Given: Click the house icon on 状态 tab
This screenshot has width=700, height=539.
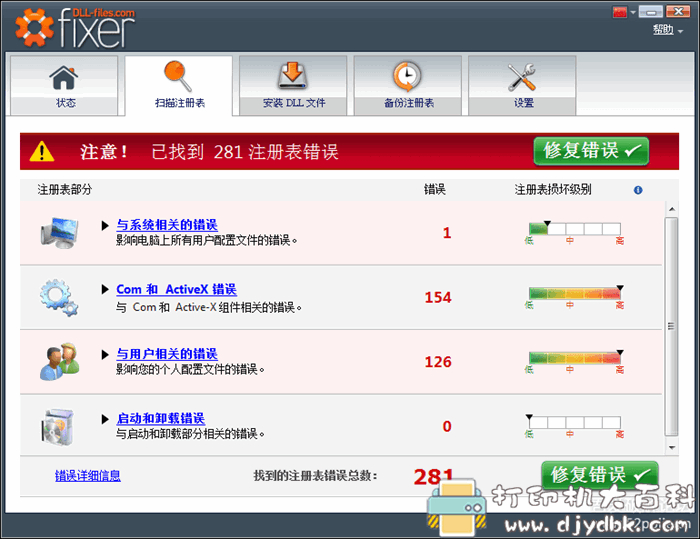Looking at the screenshot, I should pyautogui.click(x=63, y=78).
